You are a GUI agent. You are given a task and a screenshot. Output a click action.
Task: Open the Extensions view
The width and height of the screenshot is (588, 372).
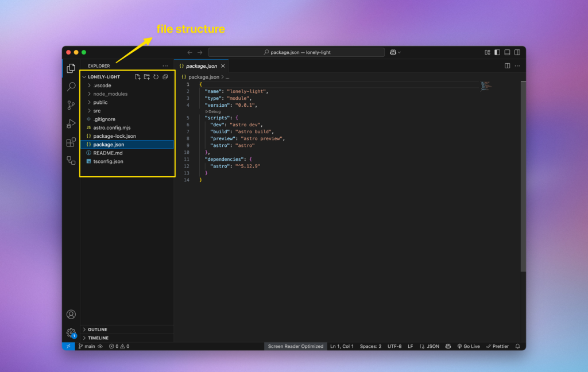(71, 142)
